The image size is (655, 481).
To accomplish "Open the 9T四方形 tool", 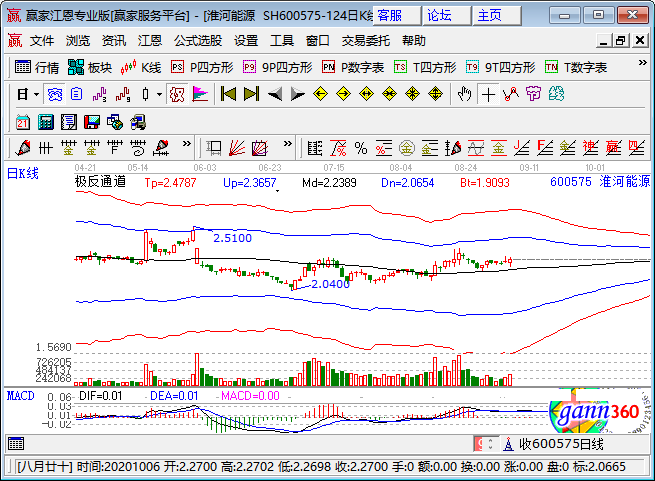I will (x=500, y=67).
